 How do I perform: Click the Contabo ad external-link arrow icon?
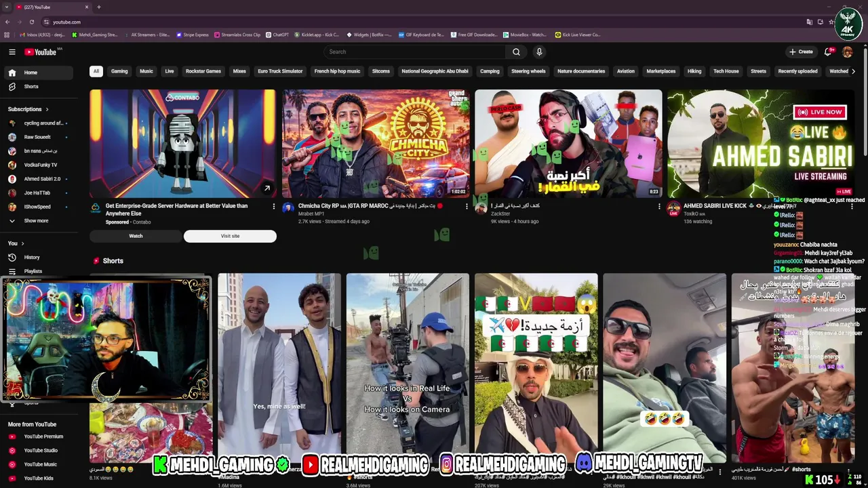pyautogui.click(x=267, y=188)
